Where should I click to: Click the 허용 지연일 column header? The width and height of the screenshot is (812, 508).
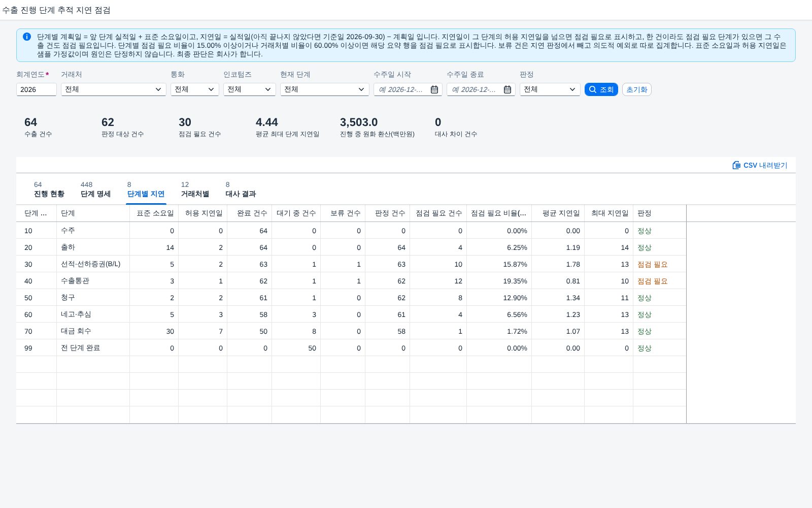[203, 213]
